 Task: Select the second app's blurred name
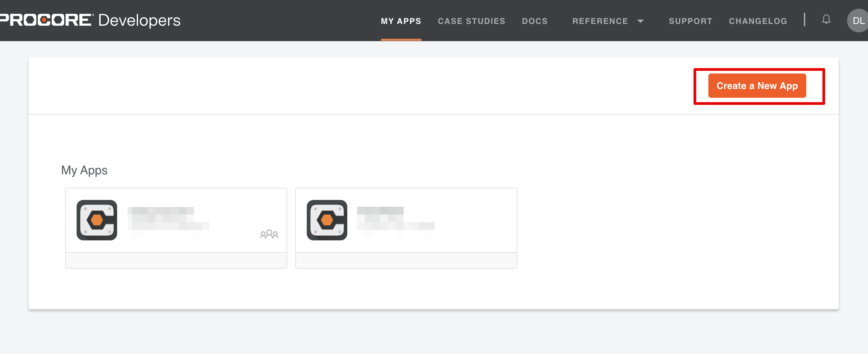pyautogui.click(x=396, y=218)
